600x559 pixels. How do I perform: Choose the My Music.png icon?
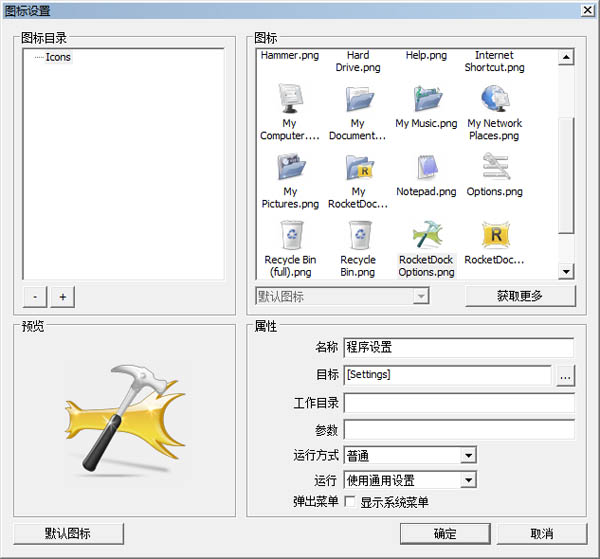click(426, 101)
